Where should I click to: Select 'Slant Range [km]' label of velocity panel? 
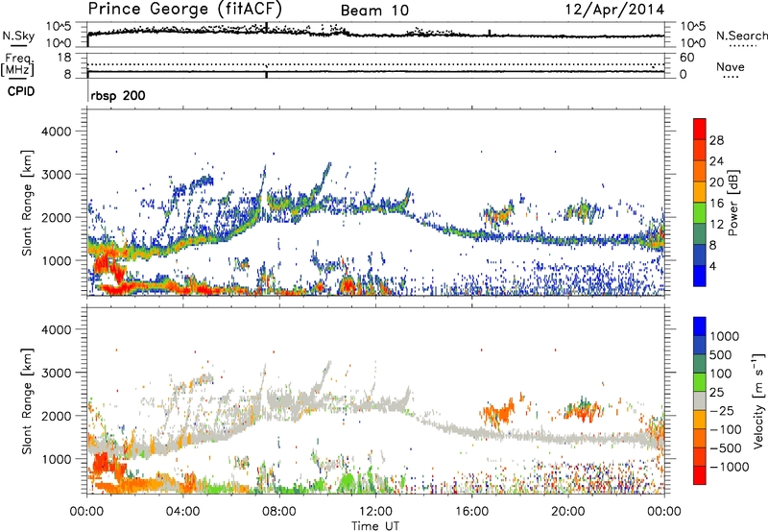(27, 400)
